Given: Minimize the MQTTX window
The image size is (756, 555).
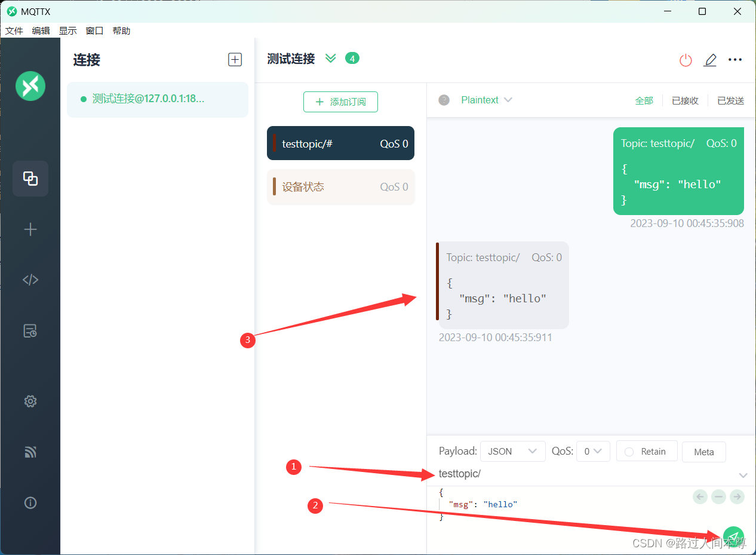Looking at the screenshot, I should [x=668, y=11].
